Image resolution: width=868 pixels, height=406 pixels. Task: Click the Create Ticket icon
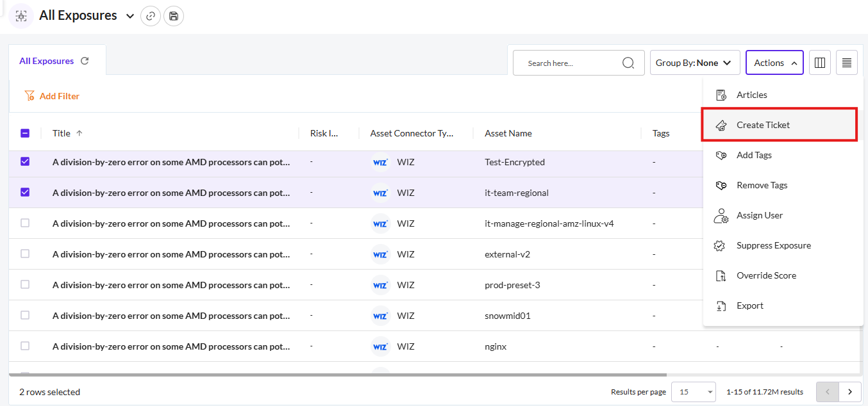(721, 125)
